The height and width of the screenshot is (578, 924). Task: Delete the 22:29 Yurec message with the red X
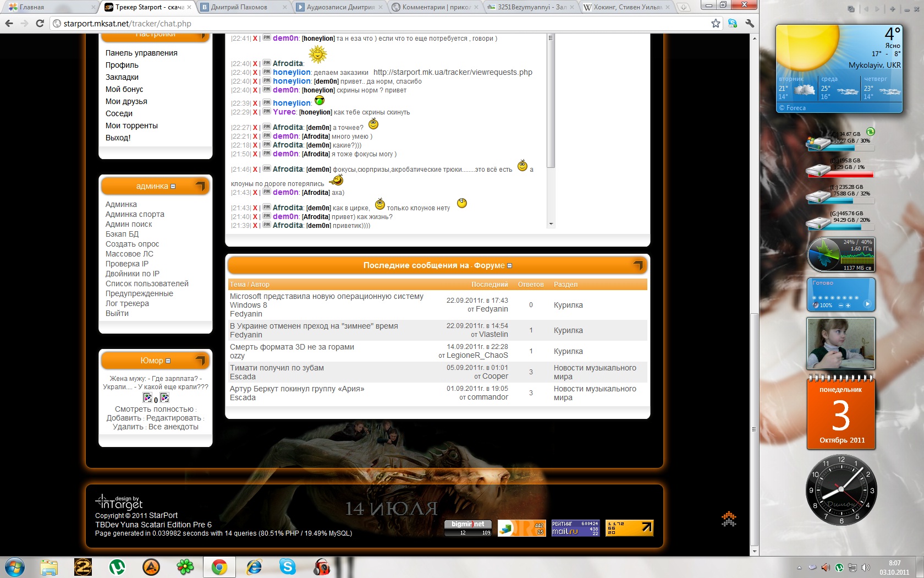255,112
